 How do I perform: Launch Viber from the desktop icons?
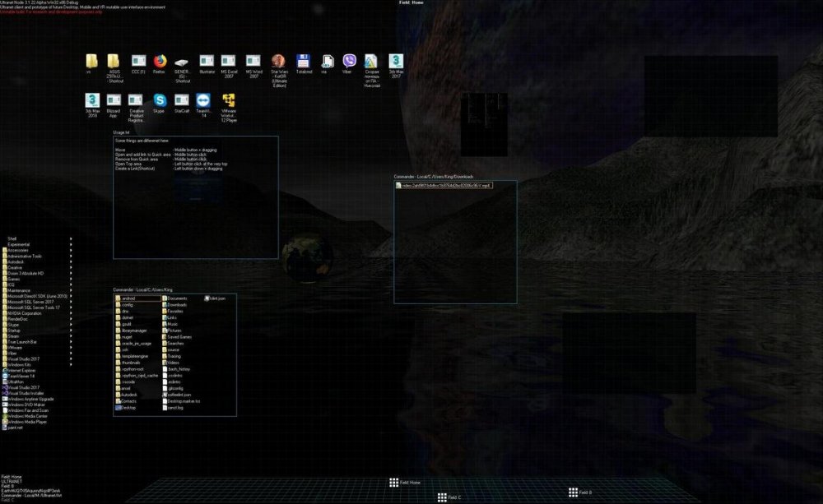click(348, 61)
